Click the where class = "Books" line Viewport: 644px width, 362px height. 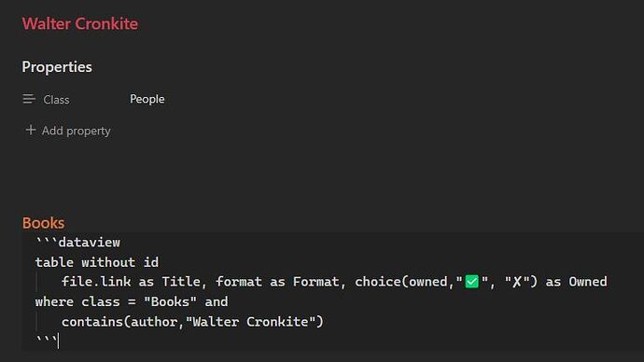(x=132, y=301)
